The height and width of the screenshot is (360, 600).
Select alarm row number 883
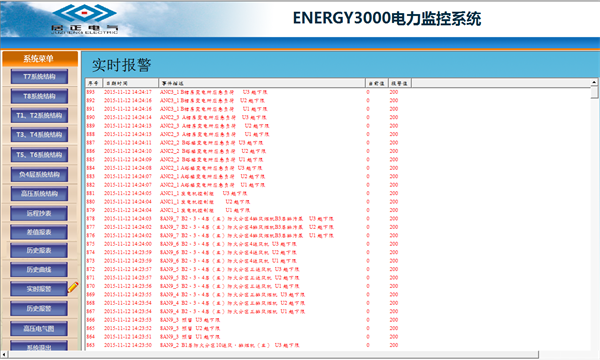(x=91, y=176)
